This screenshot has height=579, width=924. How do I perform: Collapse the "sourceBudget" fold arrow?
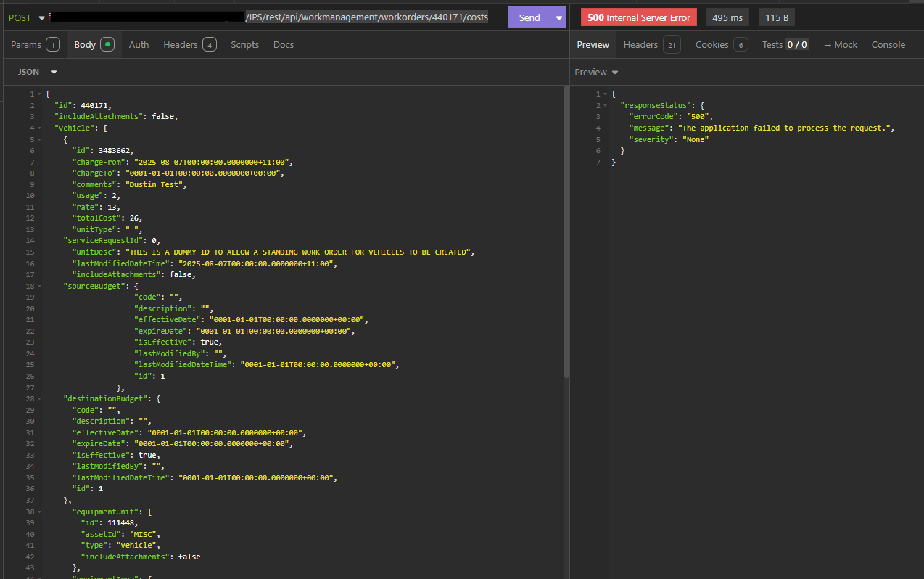[39, 286]
